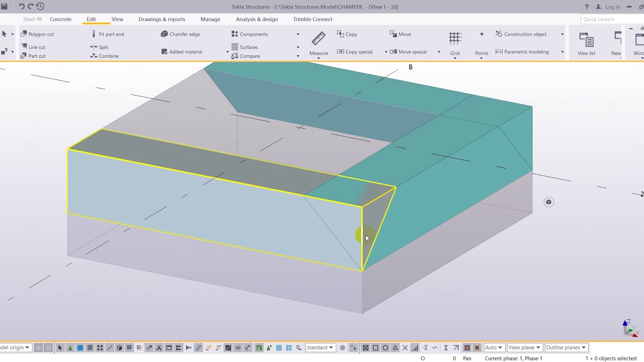
Task: Click the XYZ axis indicator in the view
Action: click(630, 328)
